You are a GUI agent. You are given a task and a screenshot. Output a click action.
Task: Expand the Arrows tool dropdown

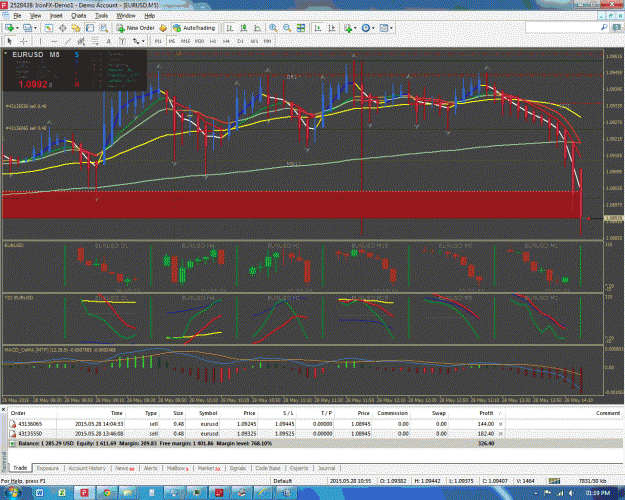click(x=143, y=41)
